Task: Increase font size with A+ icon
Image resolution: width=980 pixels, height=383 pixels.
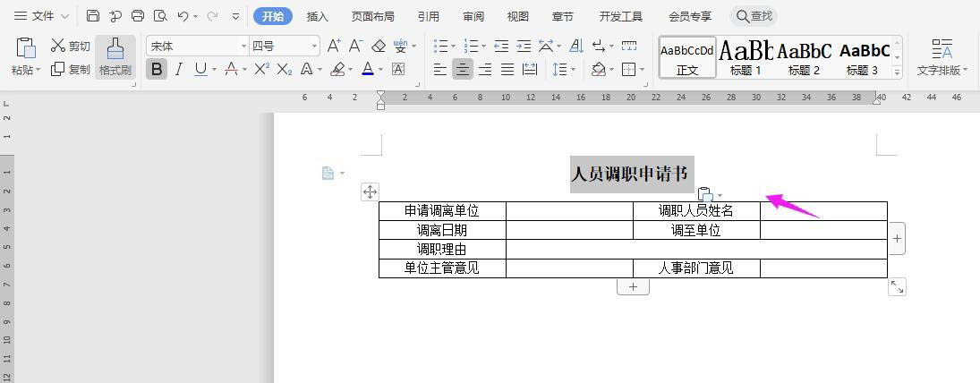Action: click(x=335, y=46)
